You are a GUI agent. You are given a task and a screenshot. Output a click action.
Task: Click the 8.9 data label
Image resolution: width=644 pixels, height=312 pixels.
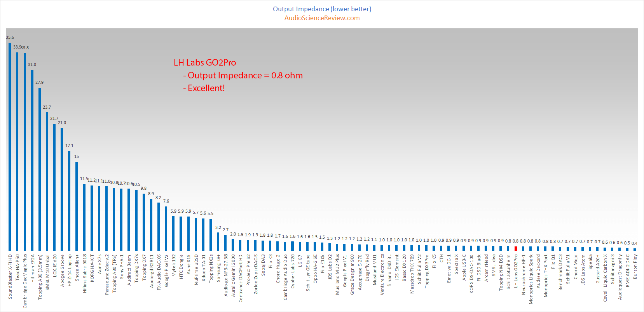(151, 194)
